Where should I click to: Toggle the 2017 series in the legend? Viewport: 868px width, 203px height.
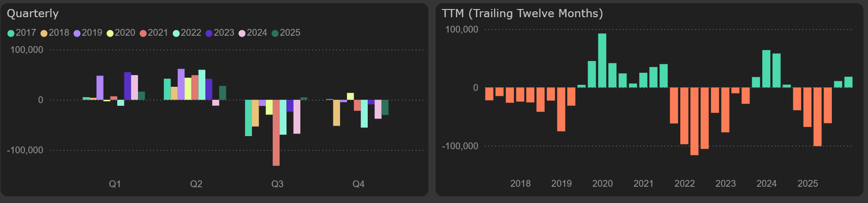click(22, 33)
